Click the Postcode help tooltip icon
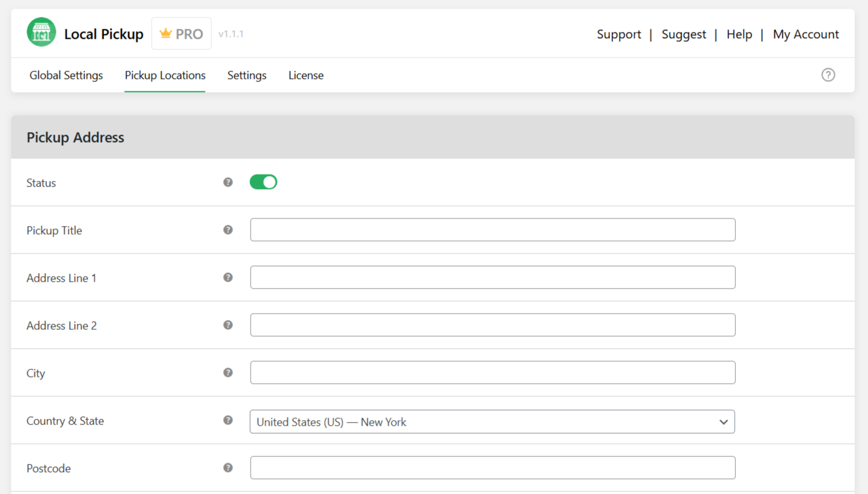This screenshot has width=868, height=494. [228, 468]
